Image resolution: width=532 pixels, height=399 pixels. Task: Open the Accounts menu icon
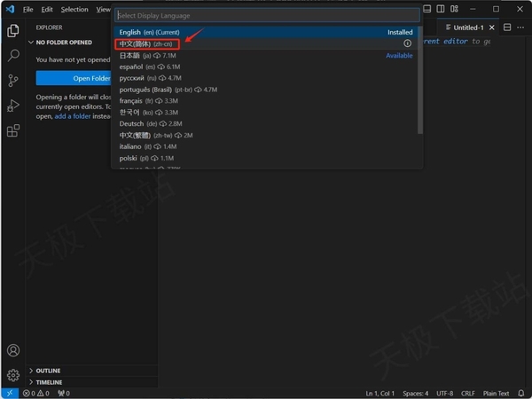[13, 351]
